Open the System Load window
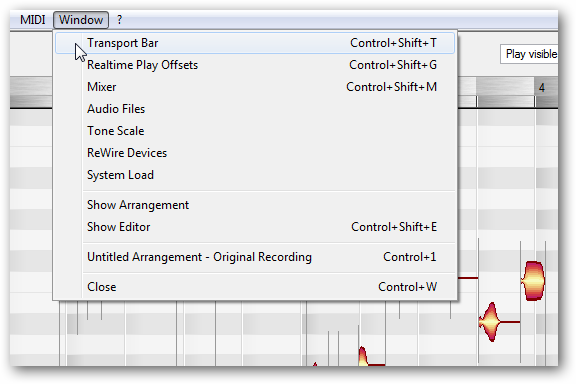Screen dimensions: 576x384 point(255,175)
